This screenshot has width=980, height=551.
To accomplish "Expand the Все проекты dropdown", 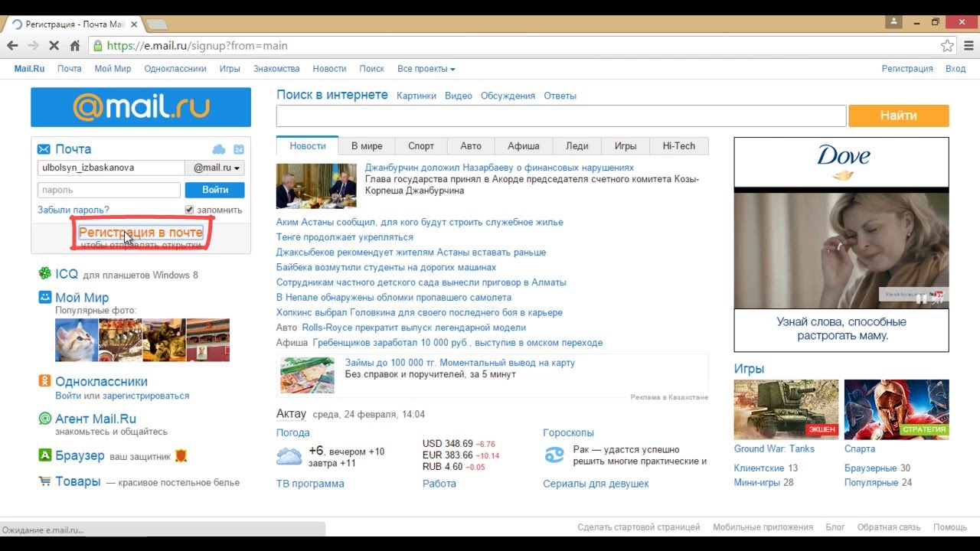I will coord(426,69).
